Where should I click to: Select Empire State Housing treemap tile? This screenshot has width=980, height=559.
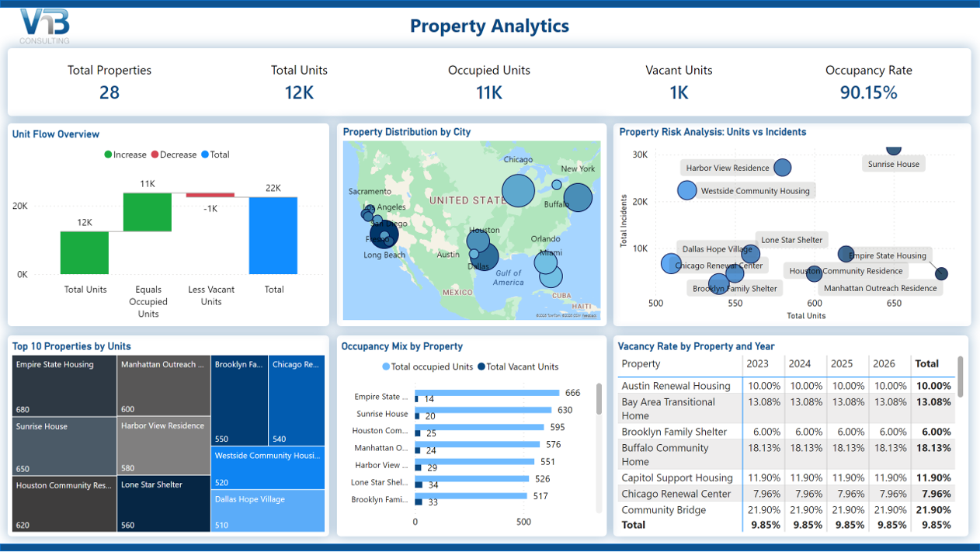(65, 387)
